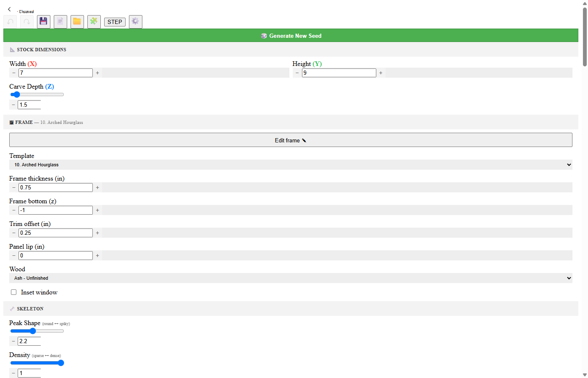Image resolution: width=588 pixels, height=378 pixels.
Task: Click the yellow folder open icon
Action: pyautogui.click(x=77, y=21)
